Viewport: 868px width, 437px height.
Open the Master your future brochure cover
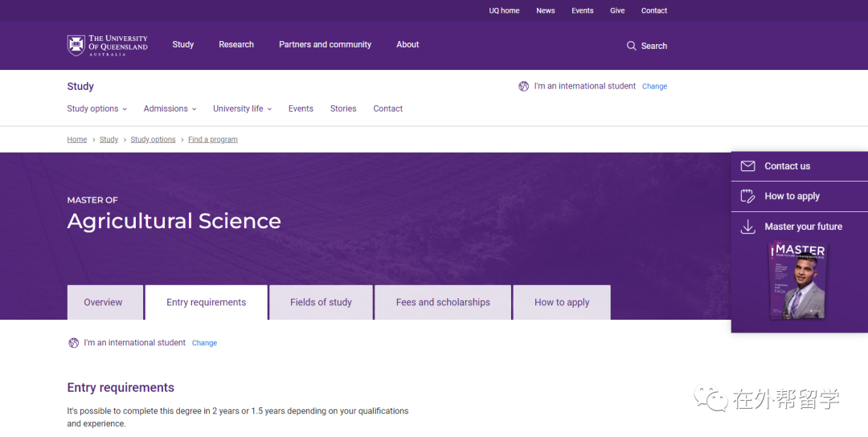[x=798, y=280]
